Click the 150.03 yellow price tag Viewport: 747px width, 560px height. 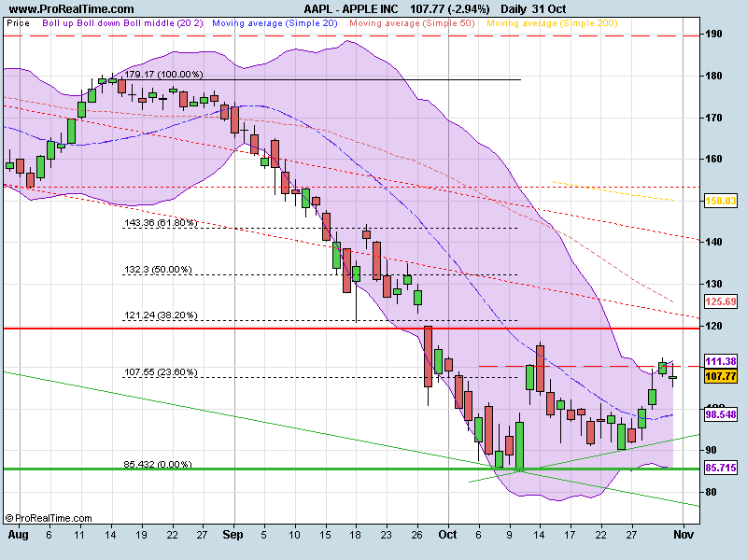(721, 201)
